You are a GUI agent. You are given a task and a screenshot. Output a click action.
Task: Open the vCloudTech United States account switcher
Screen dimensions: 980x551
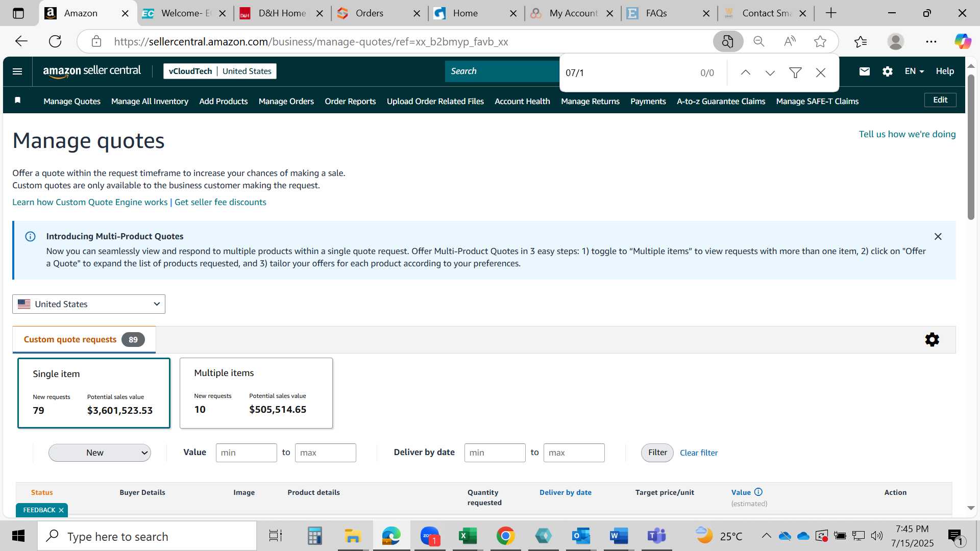click(220, 71)
